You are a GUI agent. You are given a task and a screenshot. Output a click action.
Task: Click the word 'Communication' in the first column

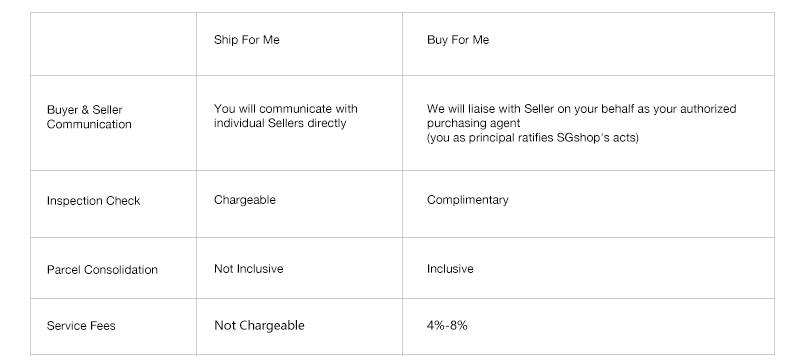[89, 124]
